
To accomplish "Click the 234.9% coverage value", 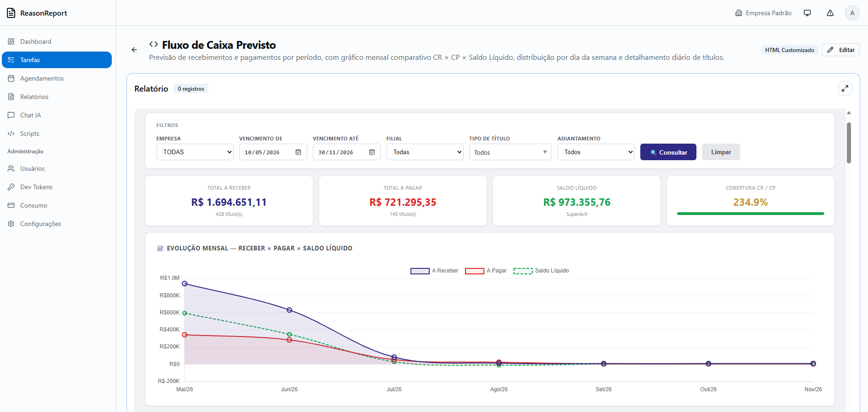I will [751, 202].
